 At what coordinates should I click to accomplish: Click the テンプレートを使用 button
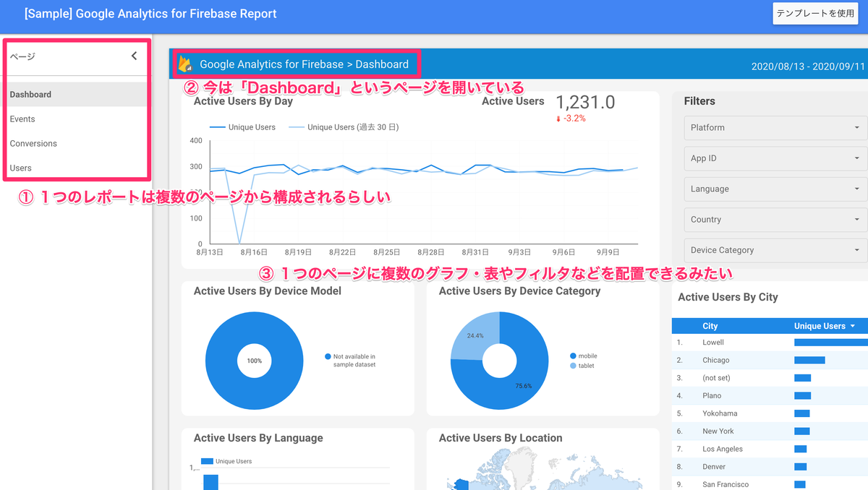point(815,14)
